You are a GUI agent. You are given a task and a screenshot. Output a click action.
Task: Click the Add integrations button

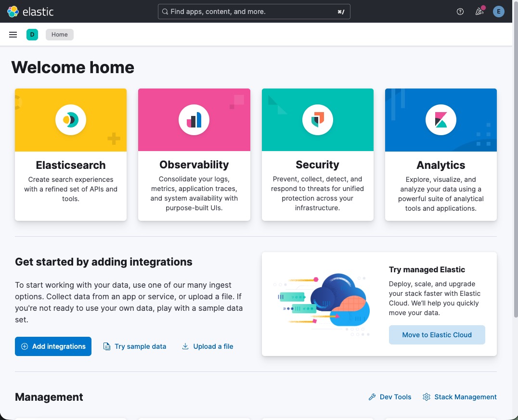pyautogui.click(x=53, y=346)
